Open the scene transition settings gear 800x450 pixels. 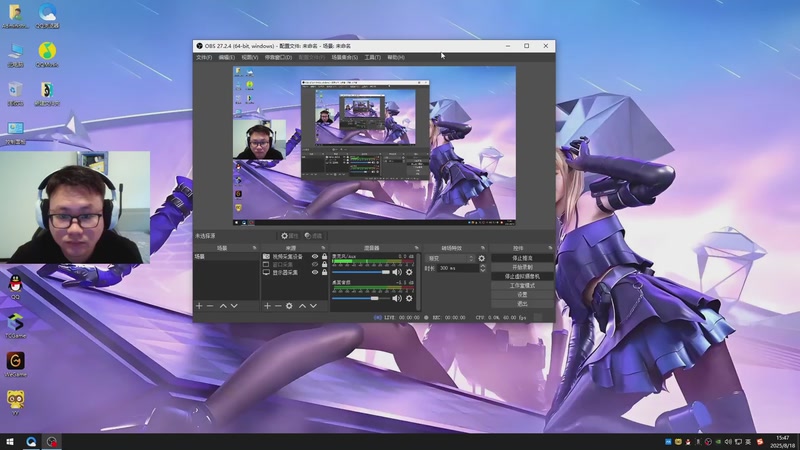(481, 259)
